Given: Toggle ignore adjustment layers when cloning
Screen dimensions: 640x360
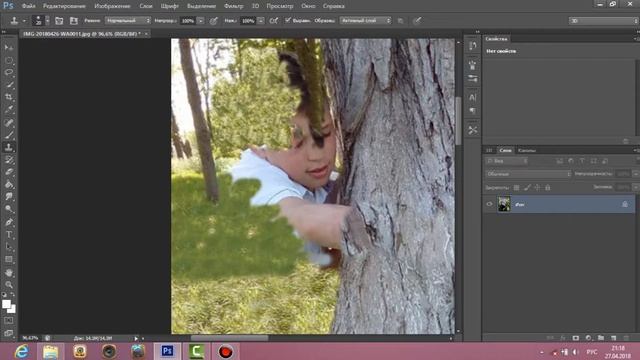Looking at the screenshot, I should 400,20.
